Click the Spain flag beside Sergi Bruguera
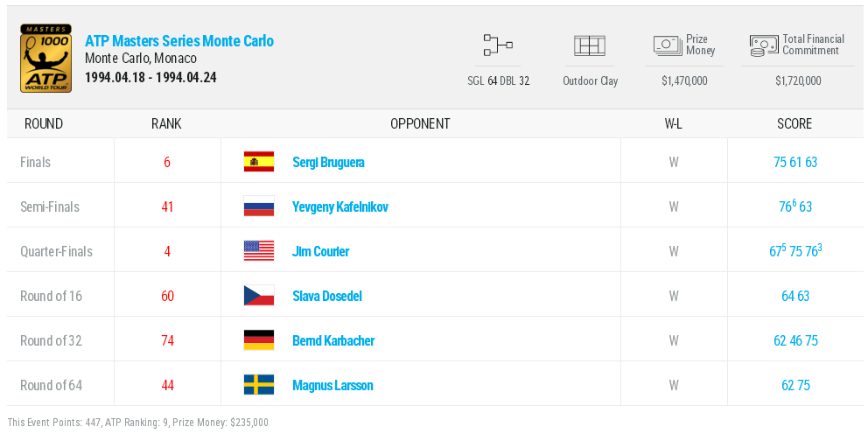Viewport: 868px width, 434px height. [x=259, y=162]
